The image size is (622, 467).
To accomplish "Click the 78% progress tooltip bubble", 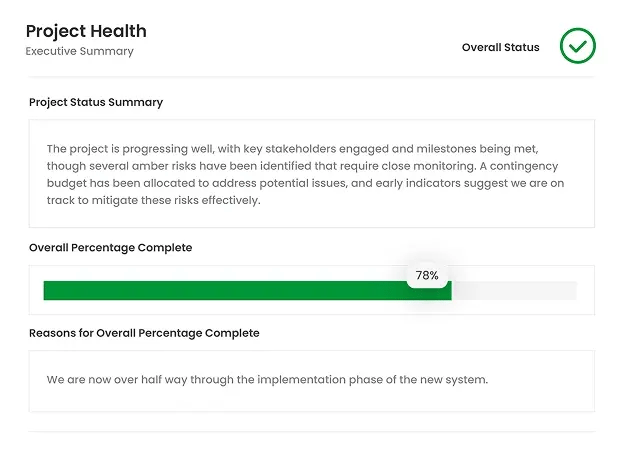I will 427,275.
